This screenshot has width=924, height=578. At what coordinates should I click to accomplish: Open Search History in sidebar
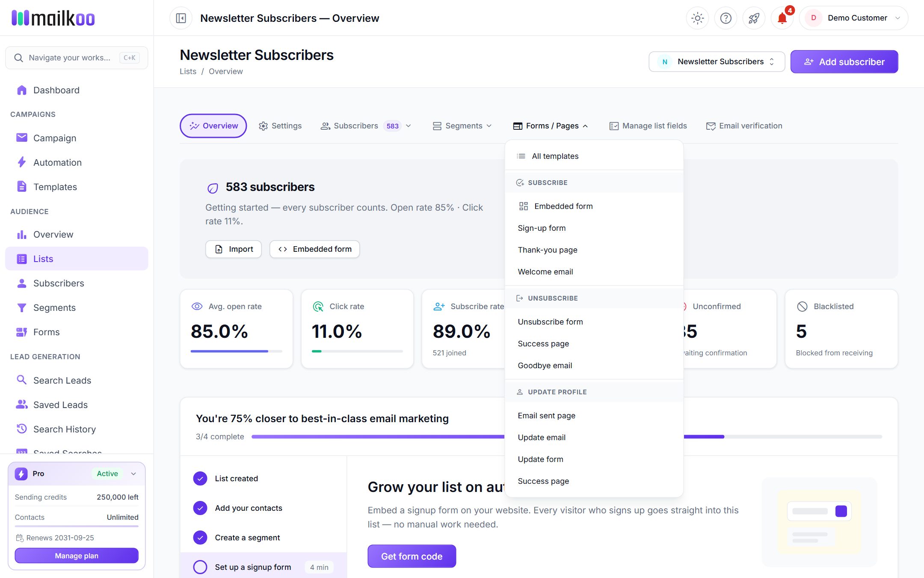77,429
